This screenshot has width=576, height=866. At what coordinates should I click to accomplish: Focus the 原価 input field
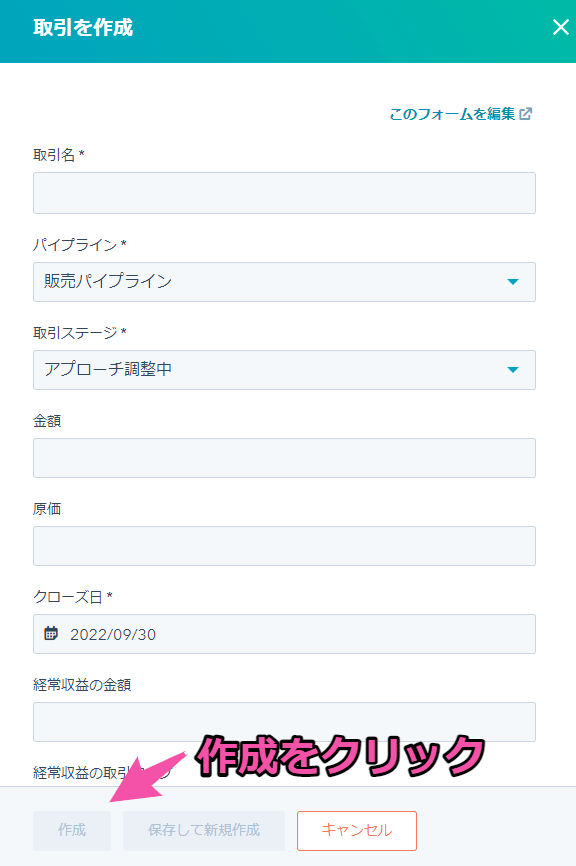click(x=284, y=546)
